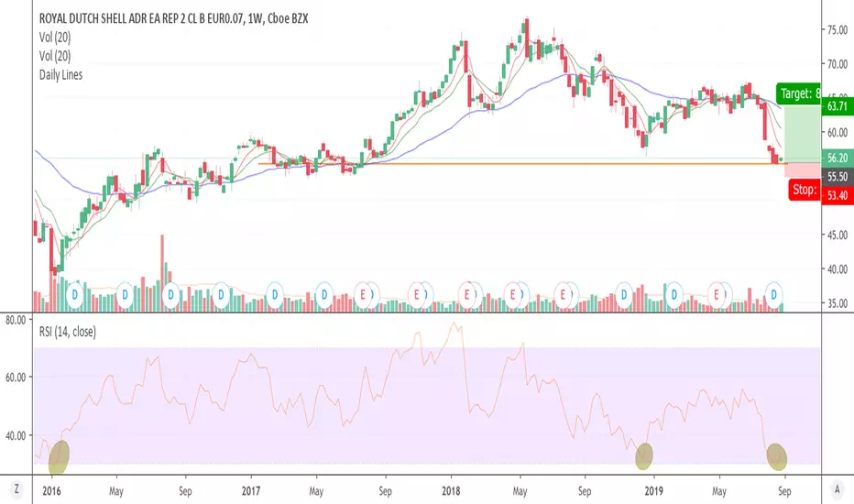Select the dividend marker just before Sep 2016
Screen dimensions: 854x504
171,295
